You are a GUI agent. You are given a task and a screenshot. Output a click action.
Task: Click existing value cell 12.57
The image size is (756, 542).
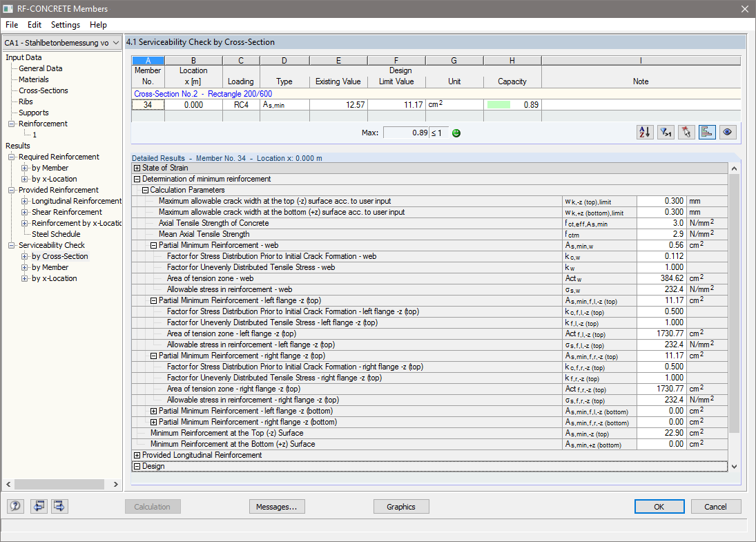pyautogui.click(x=338, y=105)
